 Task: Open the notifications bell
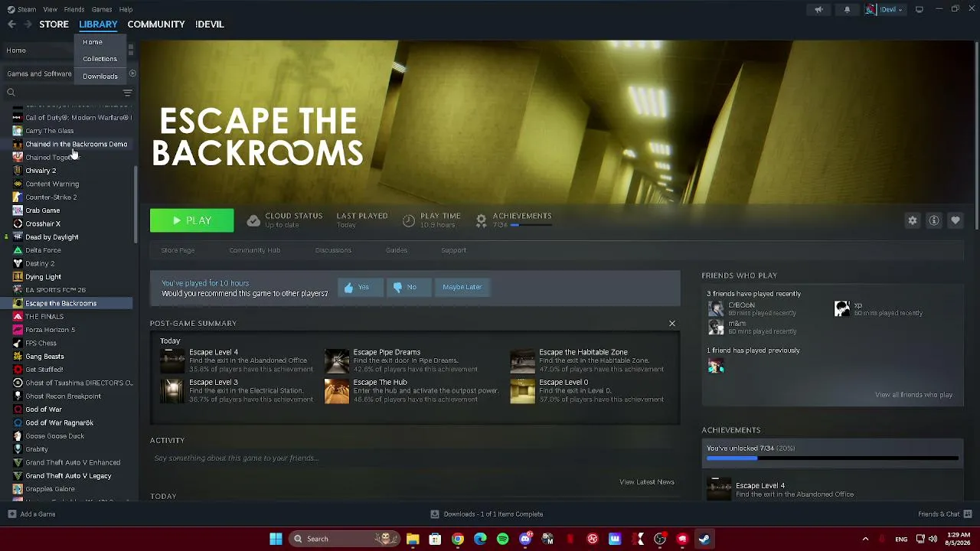pyautogui.click(x=847, y=9)
